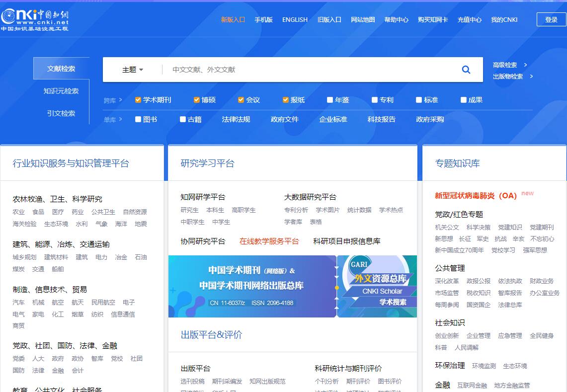The width and height of the screenshot is (567, 392).
Task: Click 旧版入口 in top navigation
Action: point(329,19)
